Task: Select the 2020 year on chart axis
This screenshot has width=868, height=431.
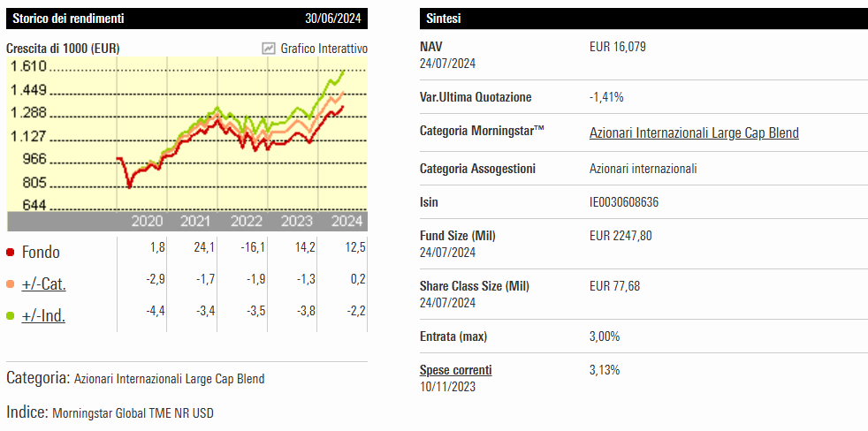Action: (147, 221)
